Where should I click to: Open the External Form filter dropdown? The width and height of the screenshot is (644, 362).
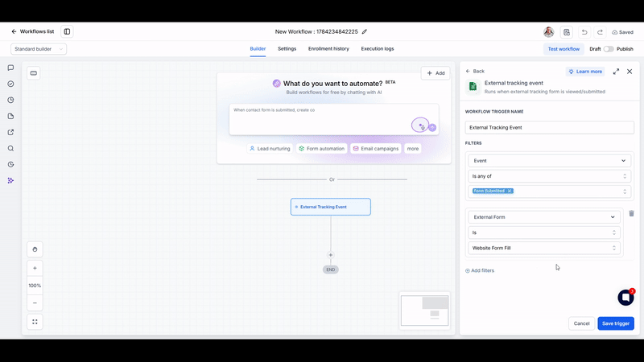(544, 217)
